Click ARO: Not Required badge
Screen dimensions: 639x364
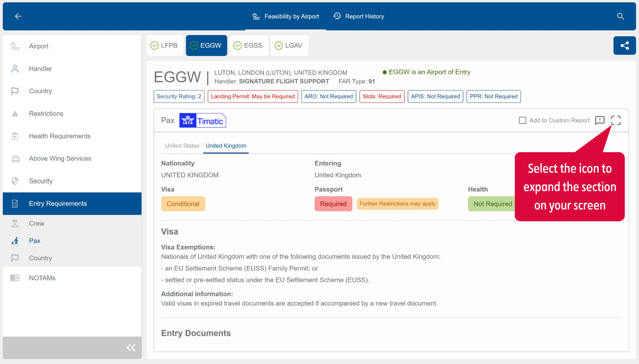click(x=329, y=96)
